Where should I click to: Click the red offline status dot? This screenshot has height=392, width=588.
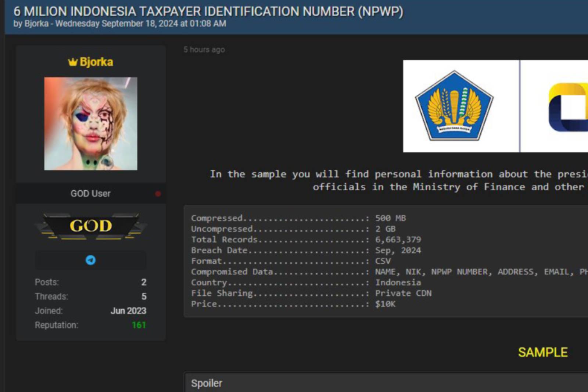[x=158, y=194]
